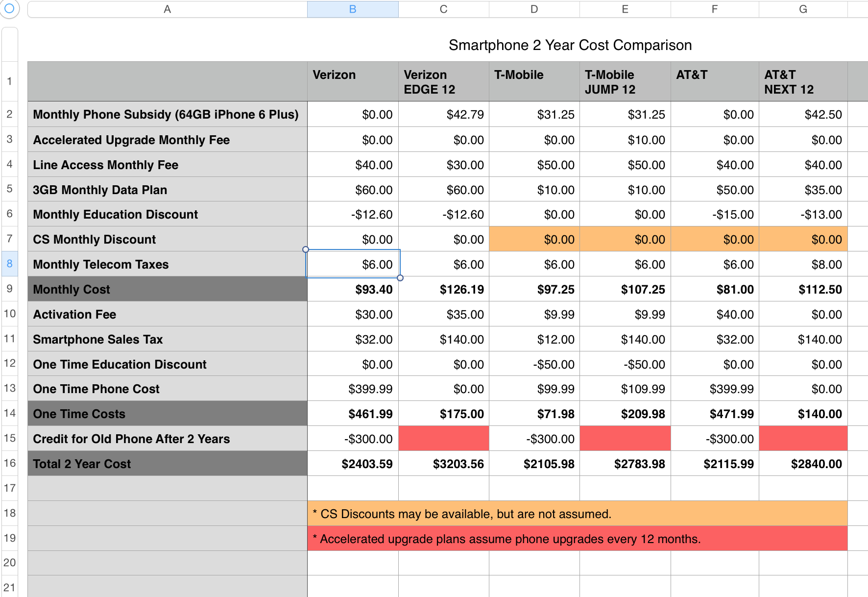Click the $3203.56 total cost cell
The height and width of the screenshot is (597, 868).
444,464
